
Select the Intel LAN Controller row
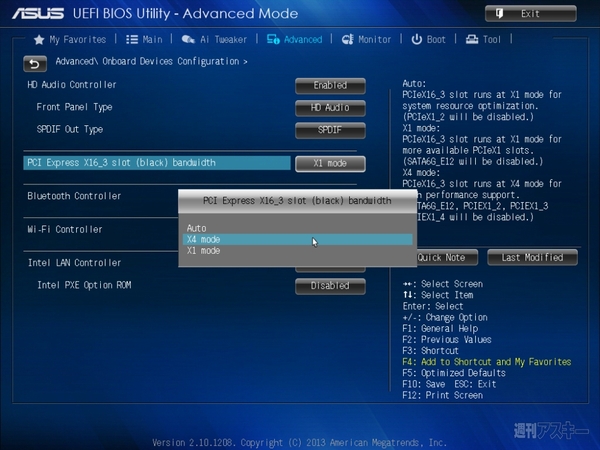coord(74,263)
